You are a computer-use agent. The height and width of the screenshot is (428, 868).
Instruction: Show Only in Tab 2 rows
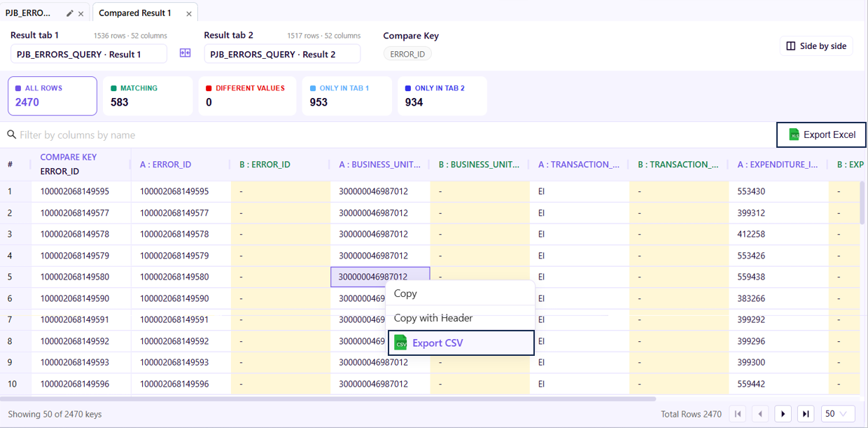(x=442, y=96)
